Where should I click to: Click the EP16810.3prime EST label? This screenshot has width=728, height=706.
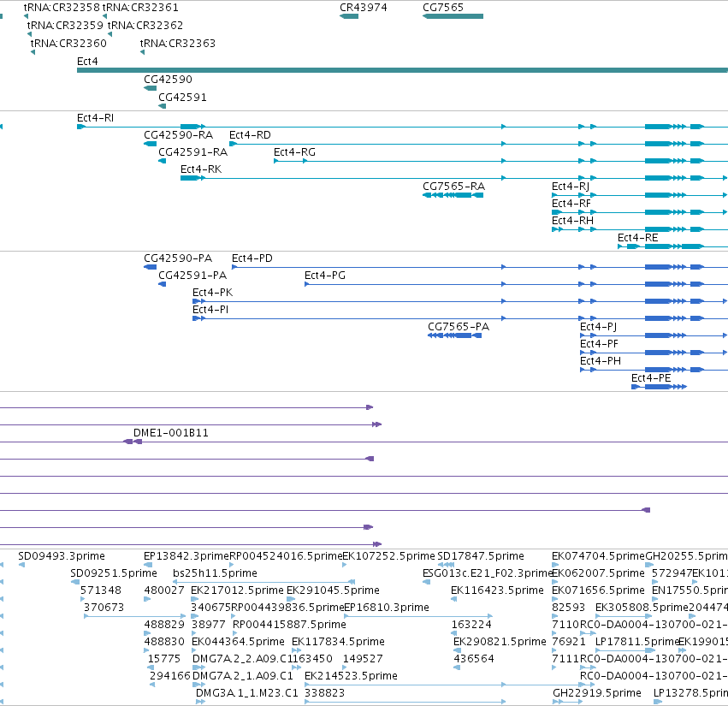(x=387, y=608)
